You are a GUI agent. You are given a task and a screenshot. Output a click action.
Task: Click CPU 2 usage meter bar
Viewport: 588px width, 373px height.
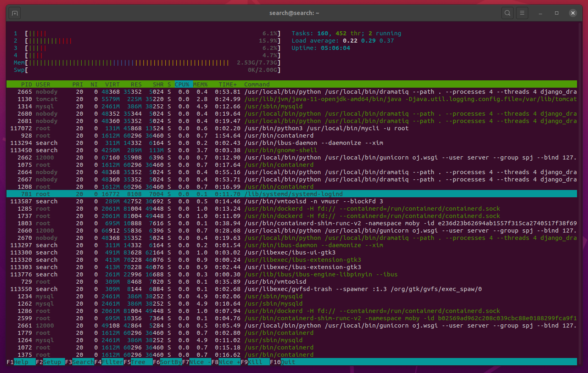tap(147, 41)
